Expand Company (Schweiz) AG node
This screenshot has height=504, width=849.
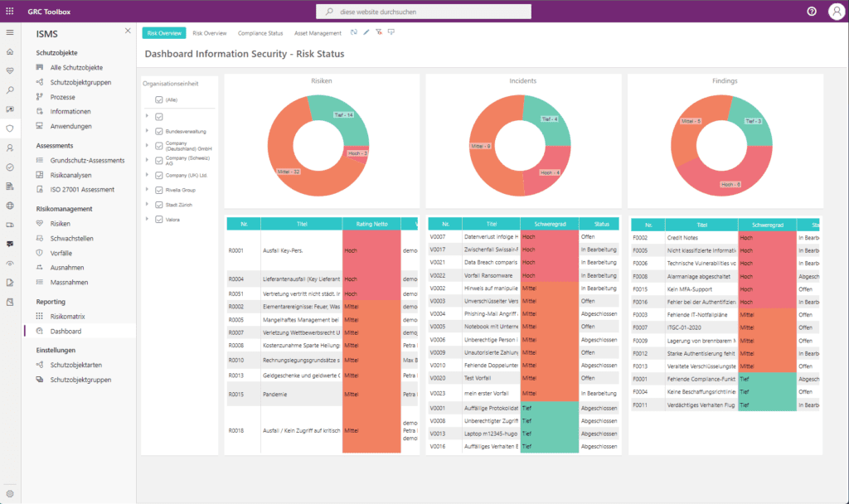pyautogui.click(x=147, y=160)
